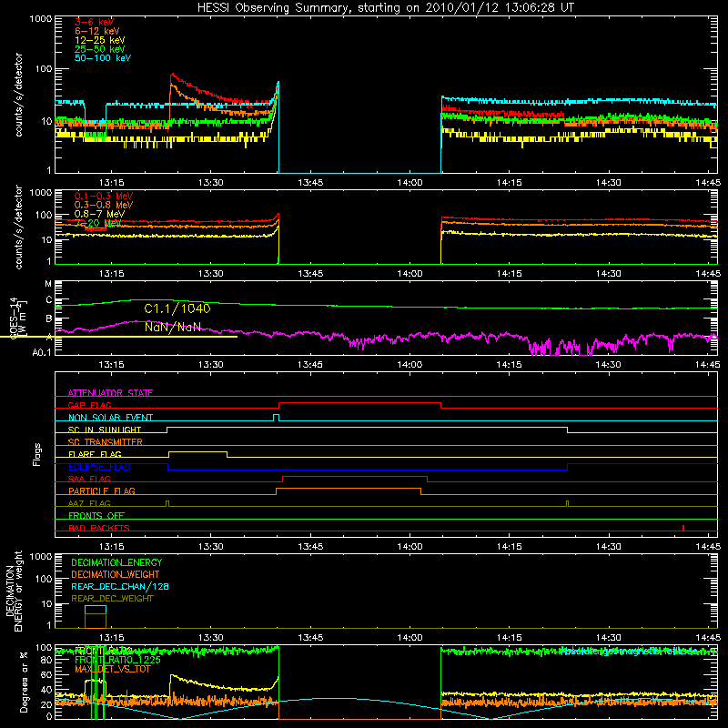Click the Flags vertical axis label

(x=37, y=454)
